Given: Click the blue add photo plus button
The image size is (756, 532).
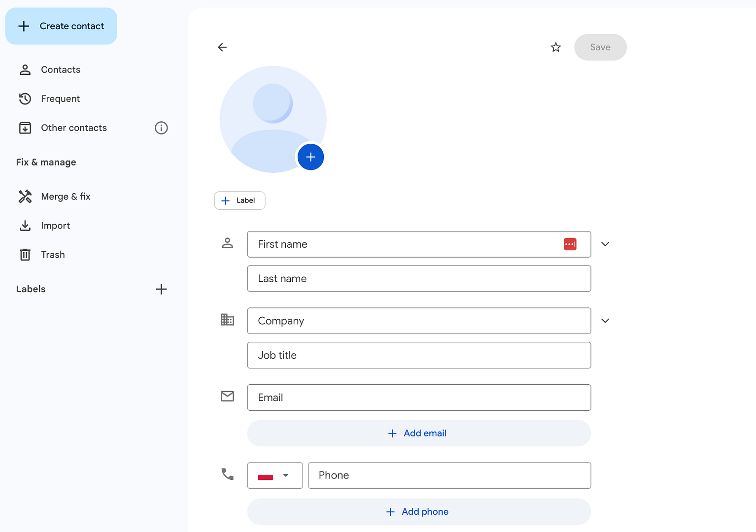Looking at the screenshot, I should coord(310,157).
